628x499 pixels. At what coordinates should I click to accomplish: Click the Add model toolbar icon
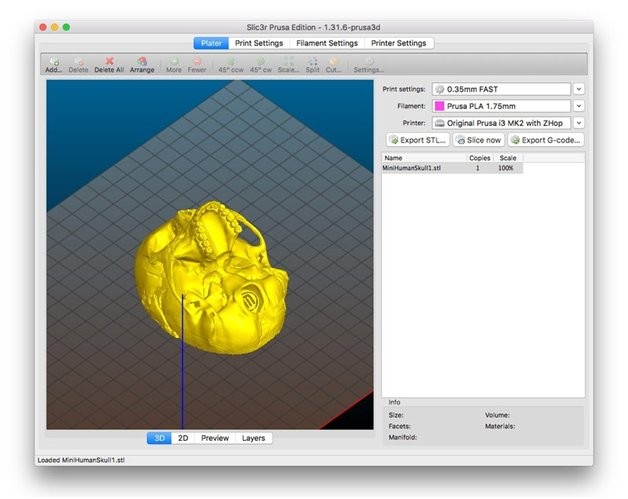coord(53,65)
